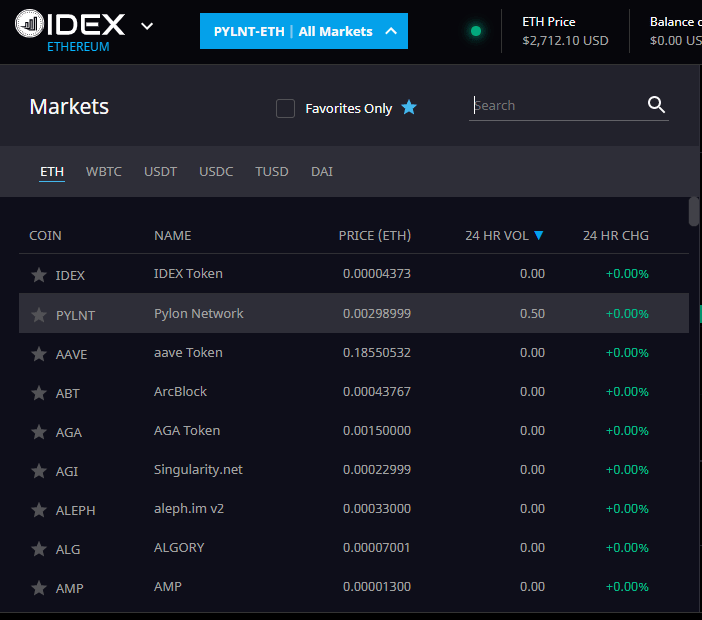Switch to the WBTC market tab
The width and height of the screenshot is (702, 620).
[x=103, y=171]
